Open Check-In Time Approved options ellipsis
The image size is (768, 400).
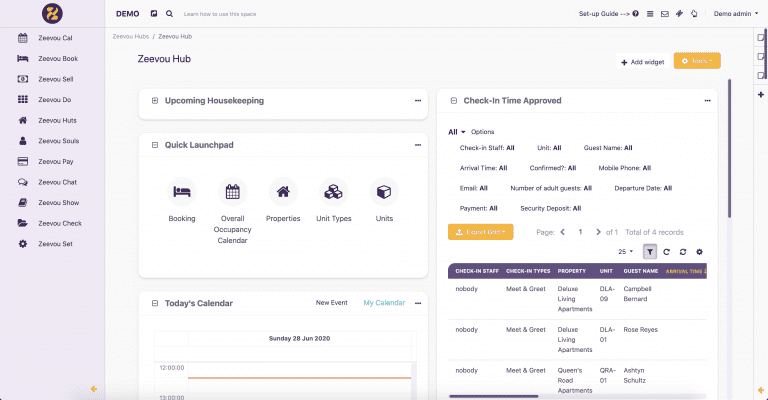coord(707,100)
